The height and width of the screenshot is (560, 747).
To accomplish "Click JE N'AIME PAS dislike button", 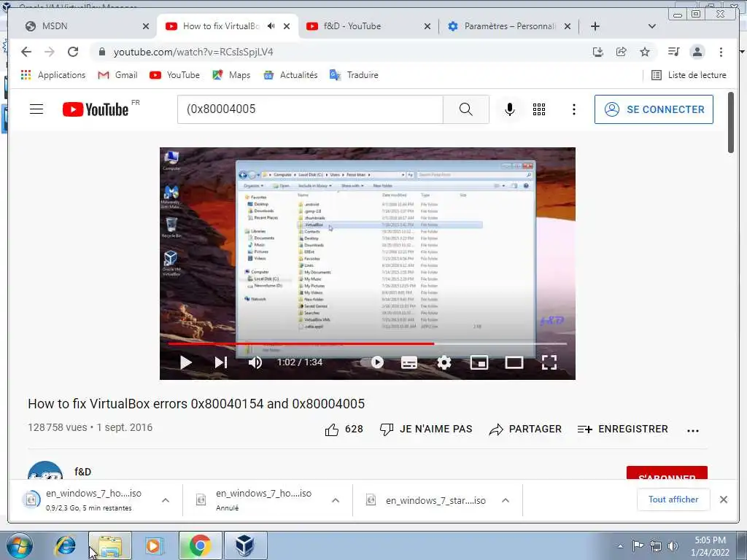I will coord(425,429).
